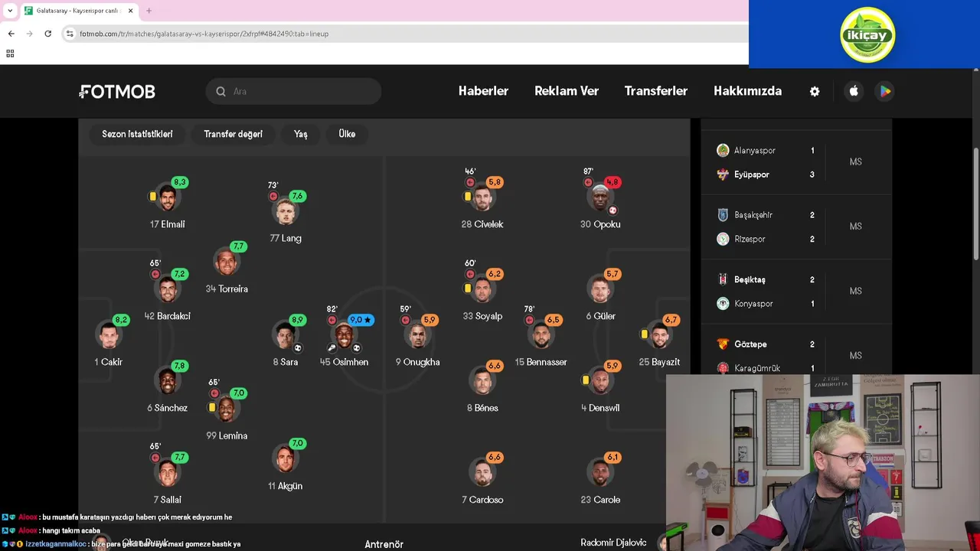This screenshot has width=980, height=551.
Task: Click the streamer webcam overlay
Action: pos(823,462)
